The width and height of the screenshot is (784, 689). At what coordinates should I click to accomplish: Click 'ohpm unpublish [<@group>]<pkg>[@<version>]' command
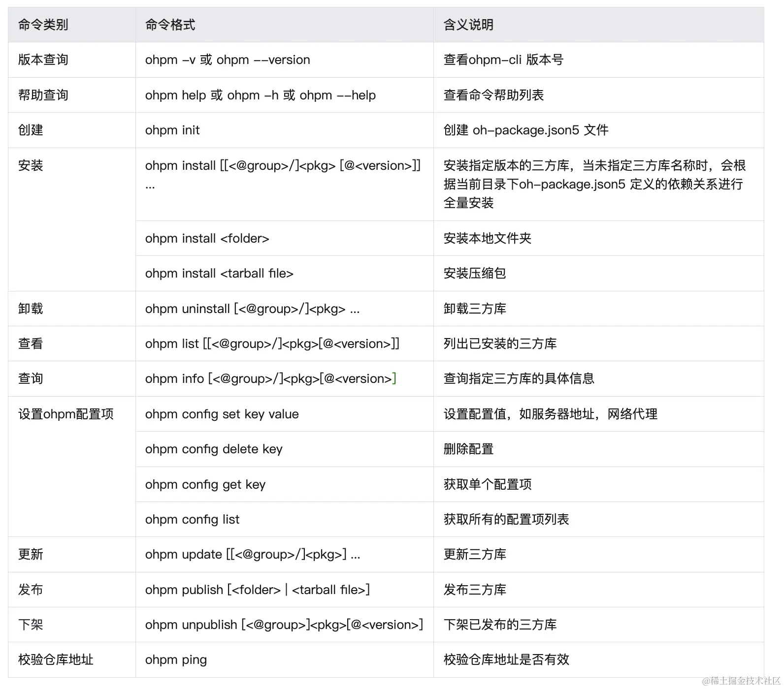coord(284,625)
